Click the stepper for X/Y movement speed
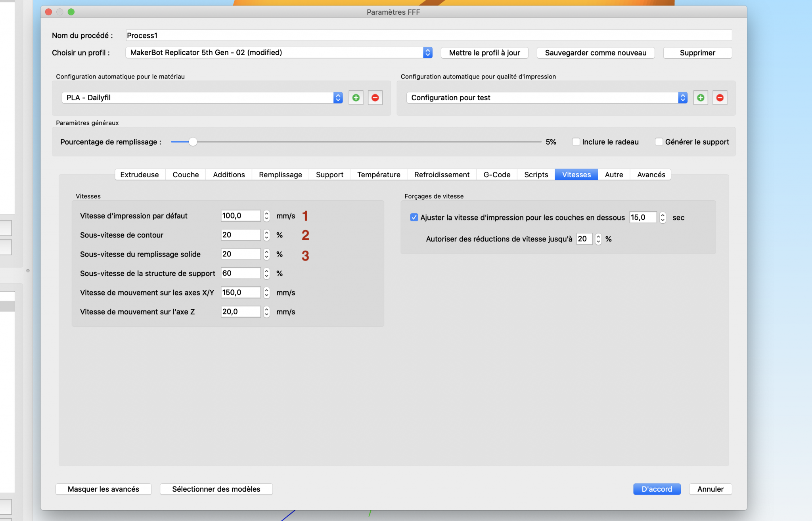 (266, 293)
